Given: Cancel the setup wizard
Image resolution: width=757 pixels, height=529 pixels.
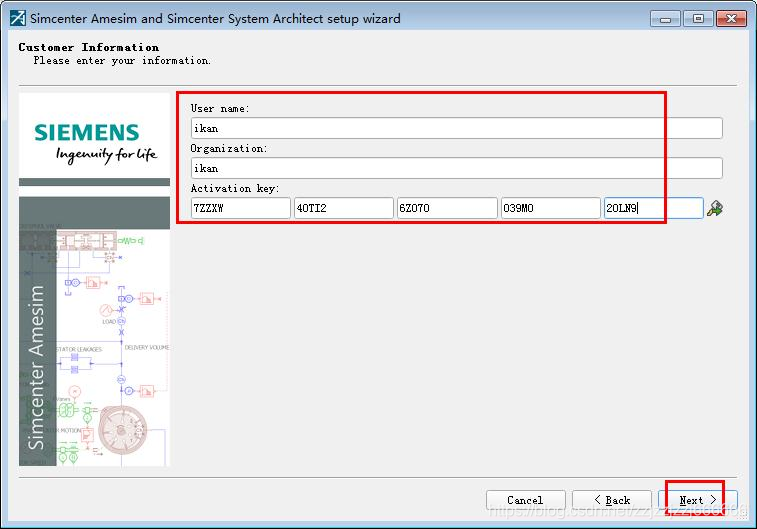Looking at the screenshot, I should [526, 500].
